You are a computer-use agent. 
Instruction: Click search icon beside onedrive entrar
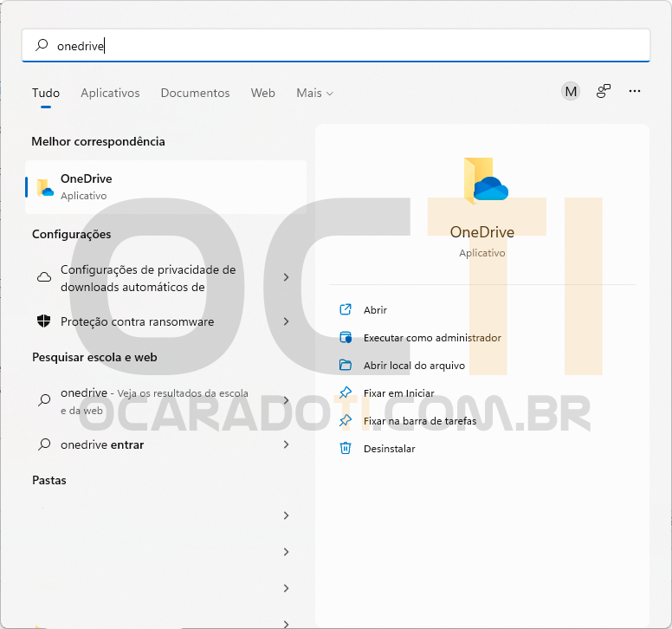(44, 444)
